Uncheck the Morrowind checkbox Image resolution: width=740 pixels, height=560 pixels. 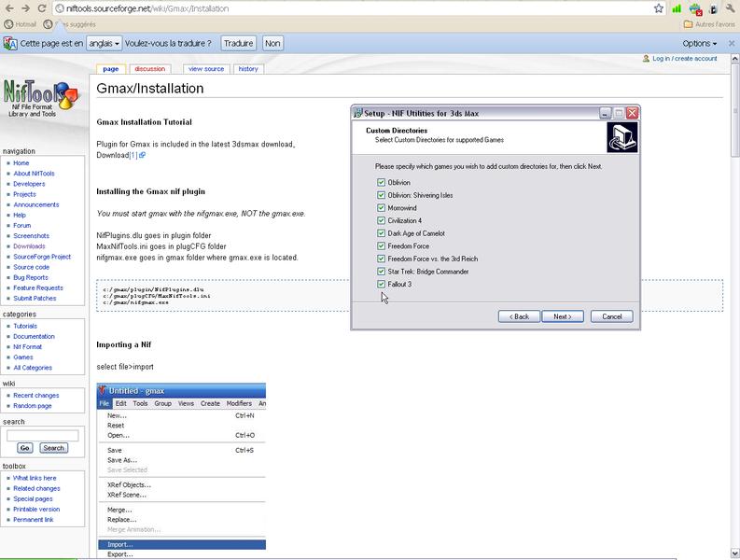(x=381, y=208)
